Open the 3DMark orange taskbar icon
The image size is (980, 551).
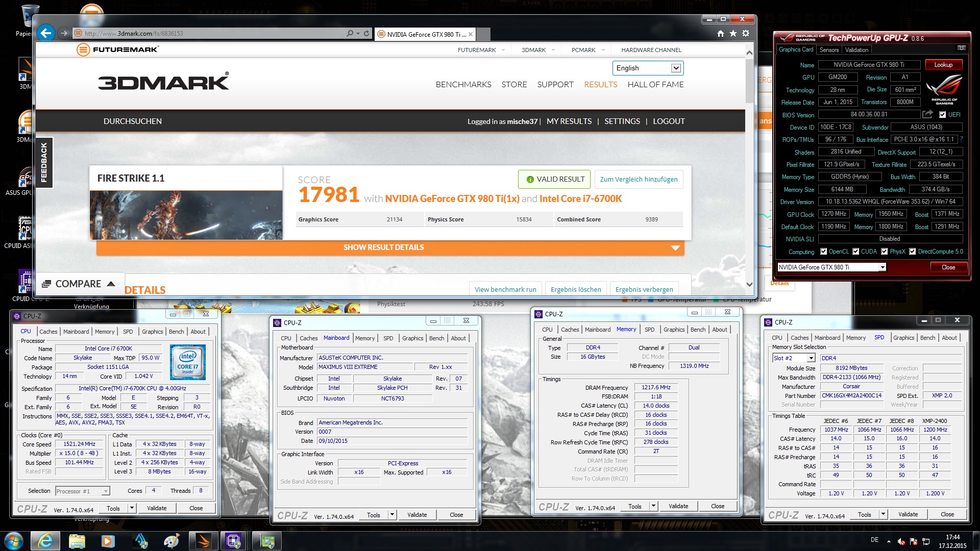pyautogui.click(x=203, y=541)
